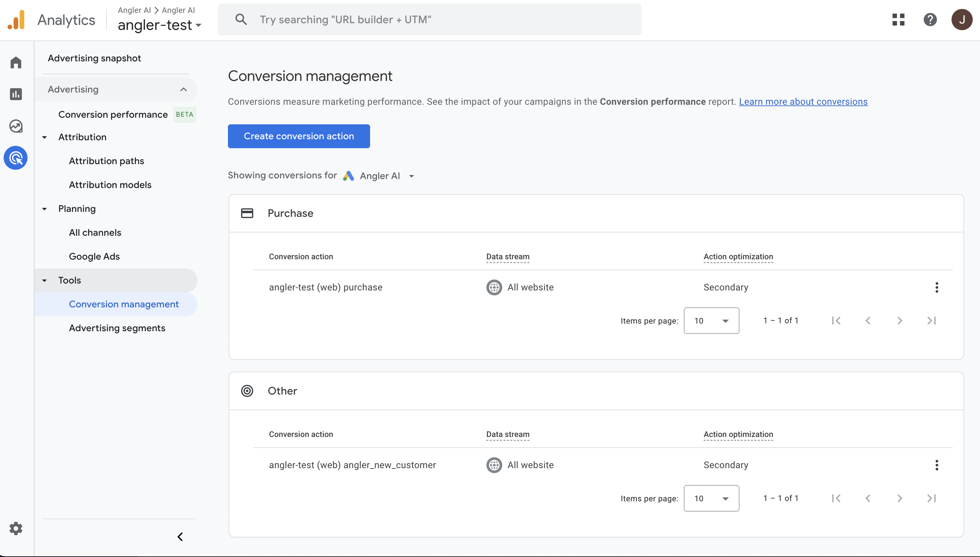This screenshot has height=557, width=980.
Task: Go to last page in Purchase table
Action: 931,321
